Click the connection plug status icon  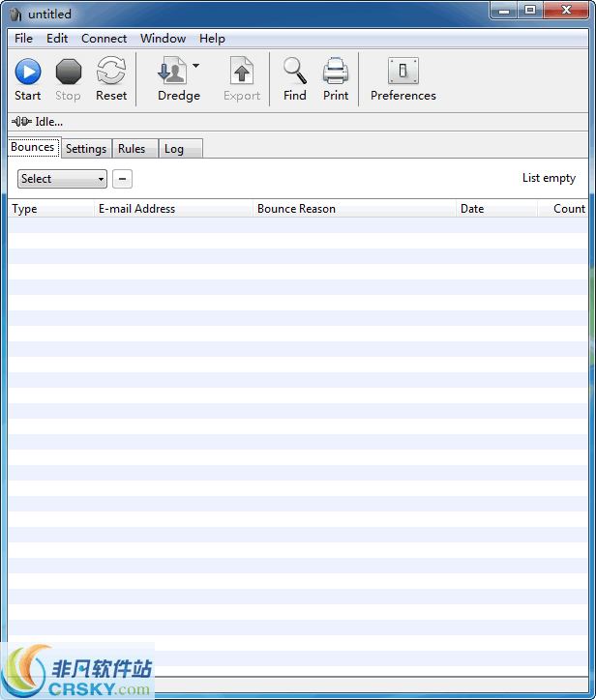[21, 122]
